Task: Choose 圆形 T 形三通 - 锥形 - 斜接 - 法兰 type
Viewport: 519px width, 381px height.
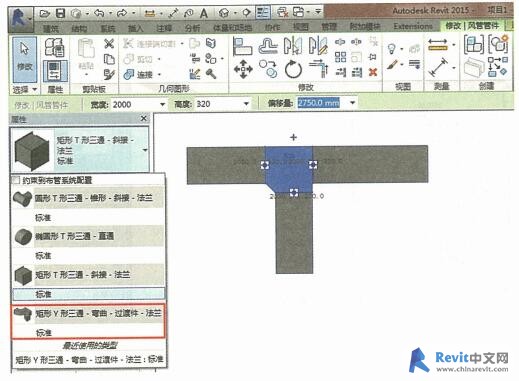Action: [88, 198]
